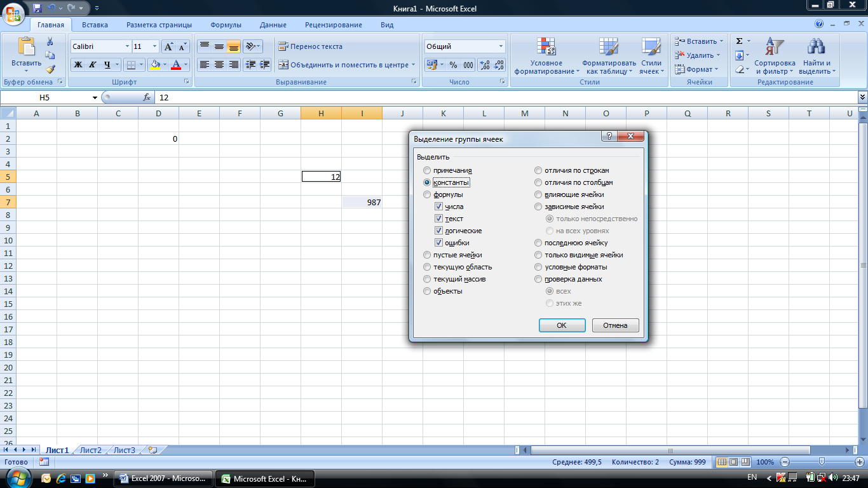
Task: Switch to the Формулы ribbon tab
Action: coord(226,25)
